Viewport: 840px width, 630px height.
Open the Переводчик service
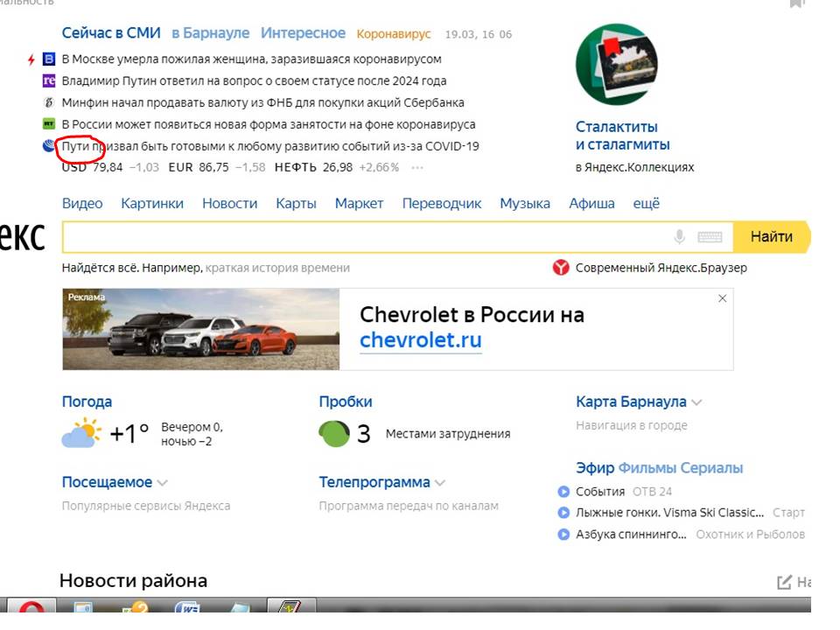click(442, 204)
